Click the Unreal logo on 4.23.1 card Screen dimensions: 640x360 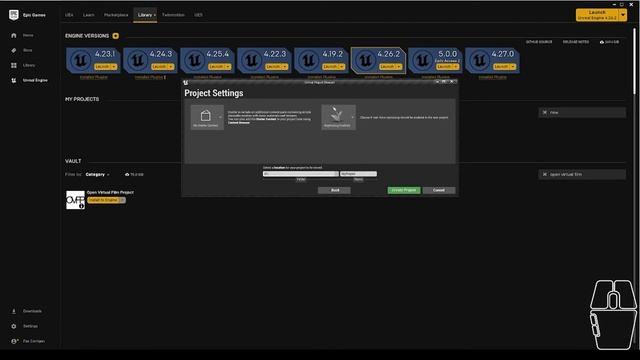pos(80,60)
